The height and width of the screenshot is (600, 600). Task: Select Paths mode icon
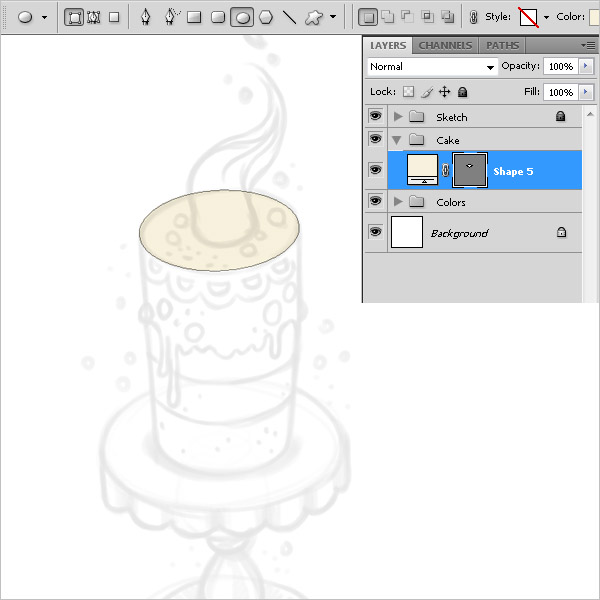coord(94,18)
